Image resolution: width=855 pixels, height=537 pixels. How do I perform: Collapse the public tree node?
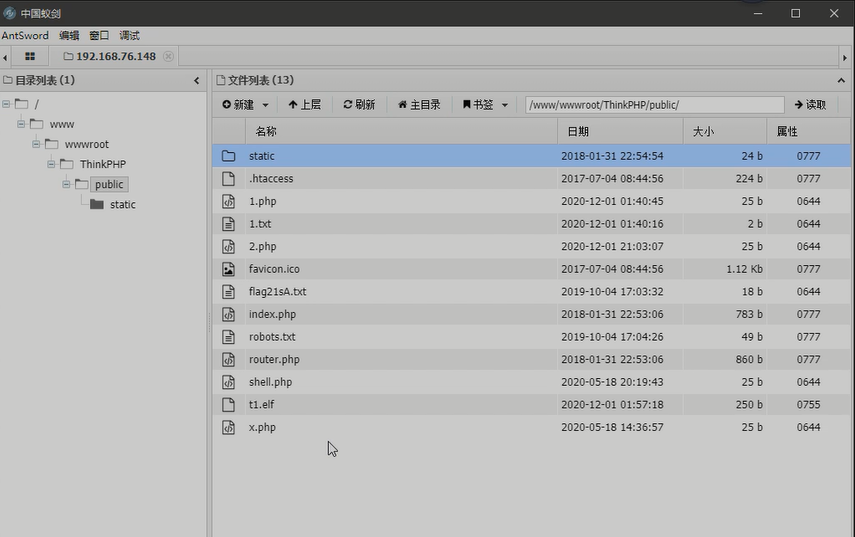[66, 184]
